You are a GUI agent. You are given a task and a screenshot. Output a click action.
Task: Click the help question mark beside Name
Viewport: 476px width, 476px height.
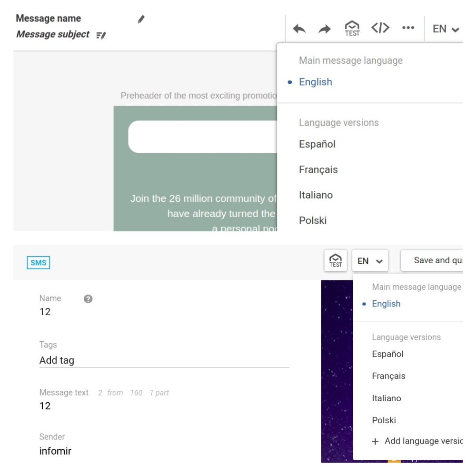pyautogui.click(x=88, y=299)
